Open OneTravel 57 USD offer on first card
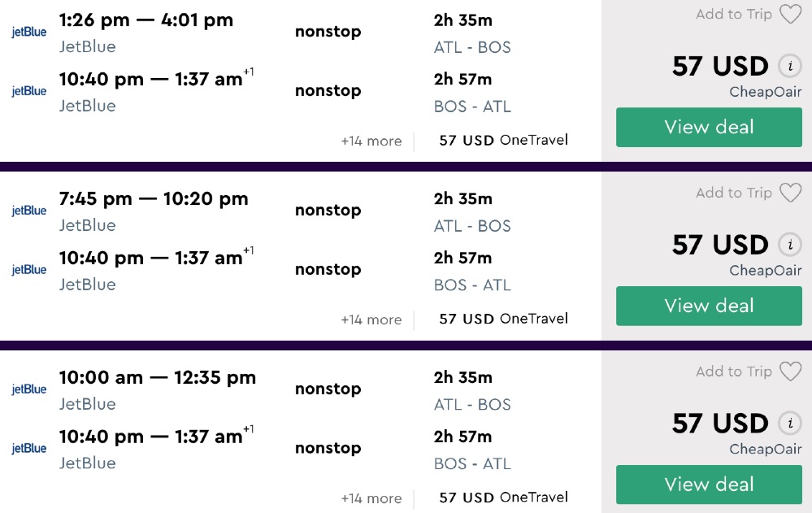 503,140
